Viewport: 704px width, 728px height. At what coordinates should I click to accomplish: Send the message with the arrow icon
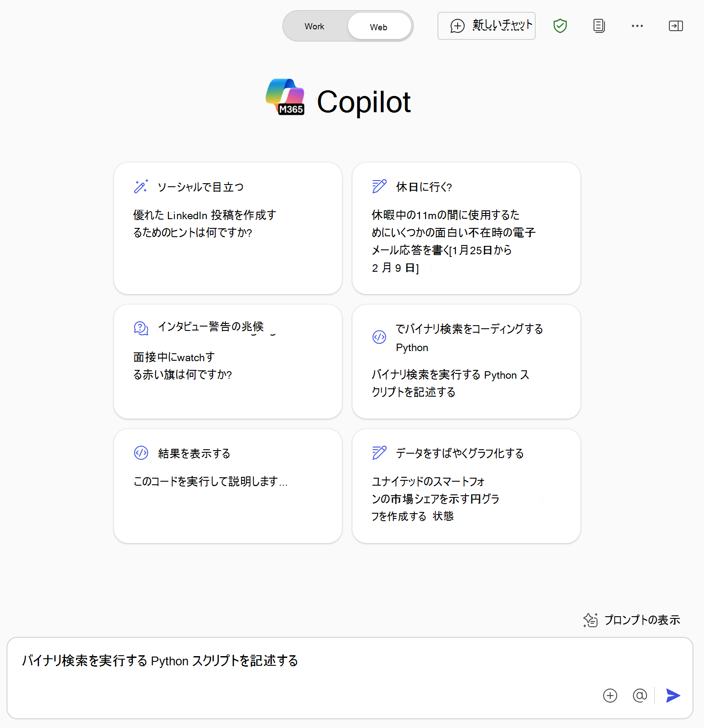673,696
